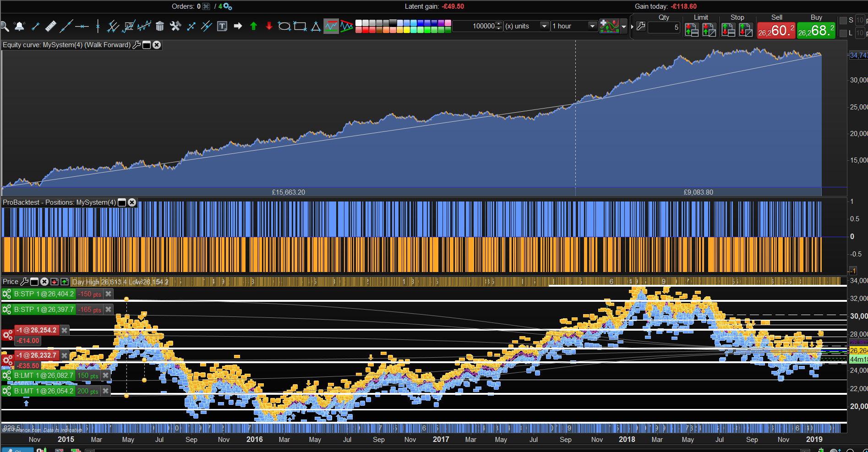The height and width of the screenshot is (452, 868).
Task: Pick the ruler measurement tool
Action: (x=51, y=26)
